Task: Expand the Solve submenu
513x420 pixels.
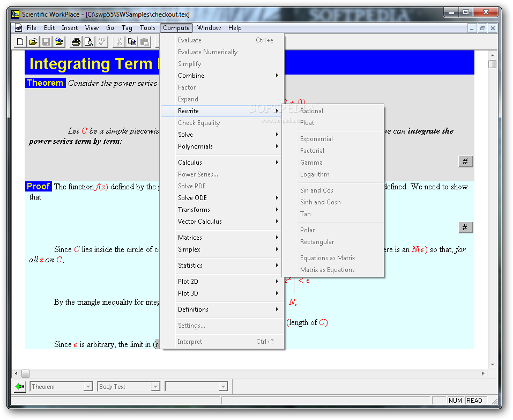Action: click(222, 135)
